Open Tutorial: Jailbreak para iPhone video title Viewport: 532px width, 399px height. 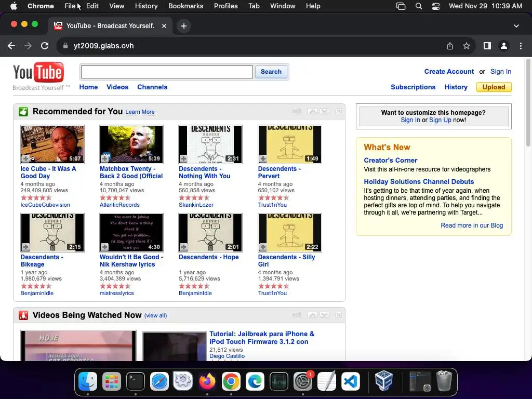[x=262, y=338]
